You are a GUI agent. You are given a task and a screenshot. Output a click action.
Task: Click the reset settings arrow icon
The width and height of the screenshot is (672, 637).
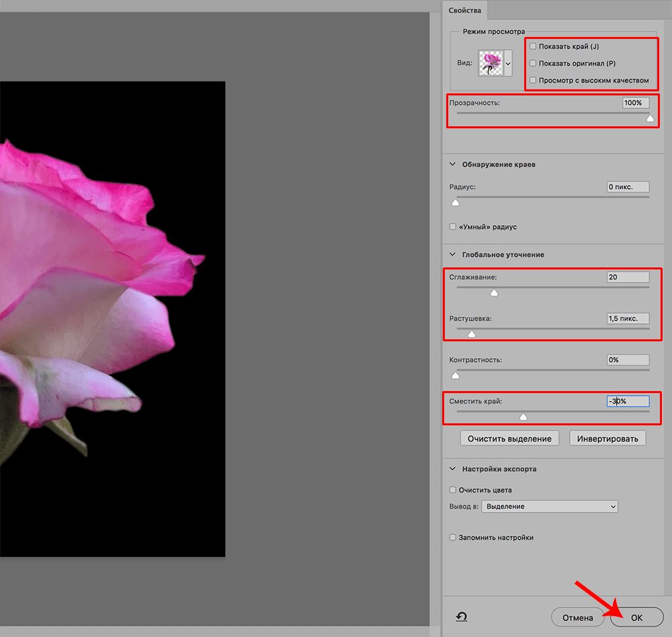click(462, 617)
